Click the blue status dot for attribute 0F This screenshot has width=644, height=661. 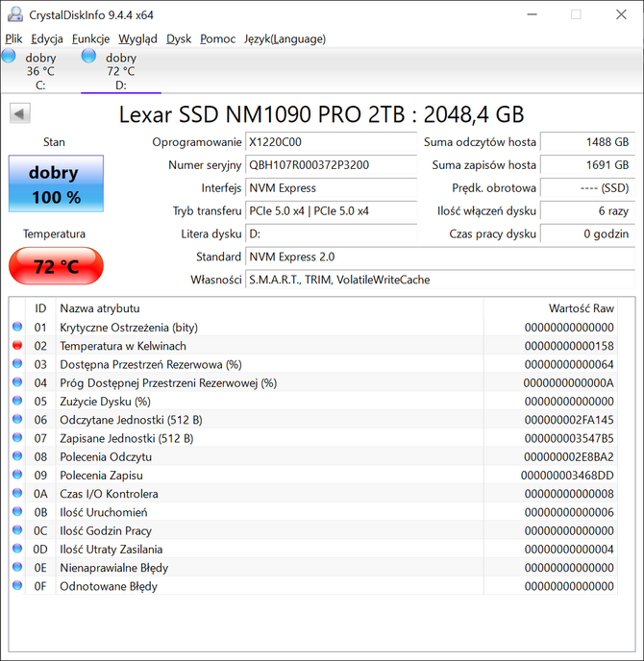click(x=17, y=585)
